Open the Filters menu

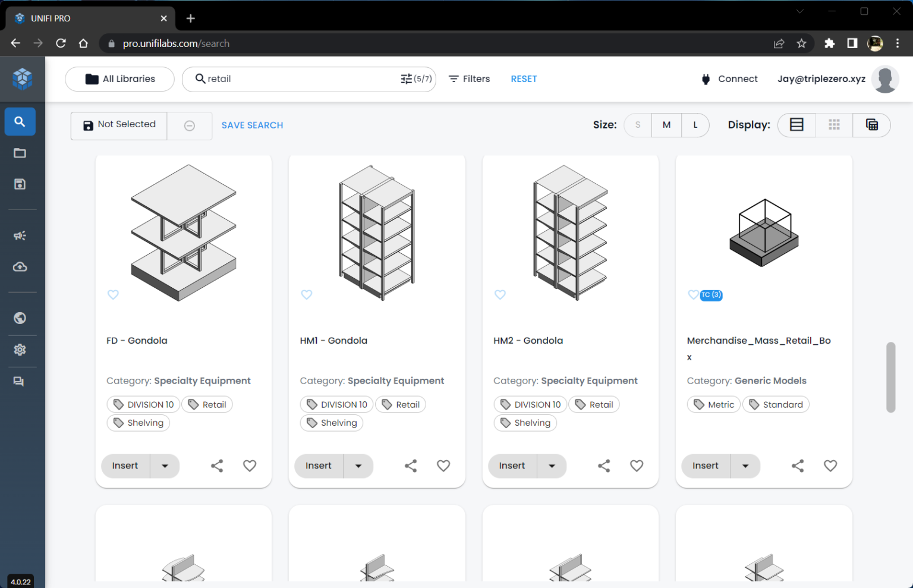click(469, 79)
